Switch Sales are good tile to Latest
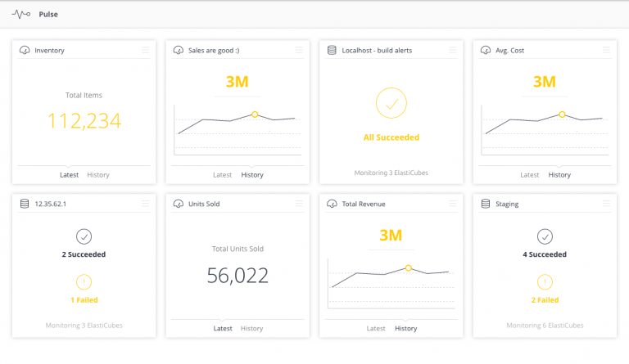 click(222, 175)
